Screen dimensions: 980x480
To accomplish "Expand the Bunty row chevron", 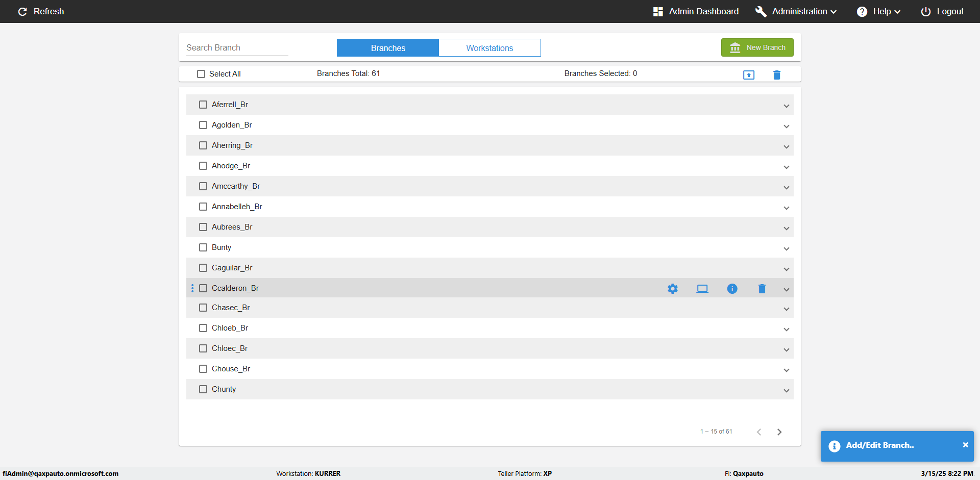I will (787, 249).
